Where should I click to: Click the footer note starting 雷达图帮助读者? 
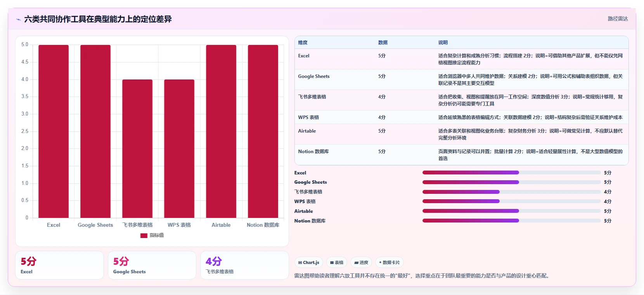[422, 276]
